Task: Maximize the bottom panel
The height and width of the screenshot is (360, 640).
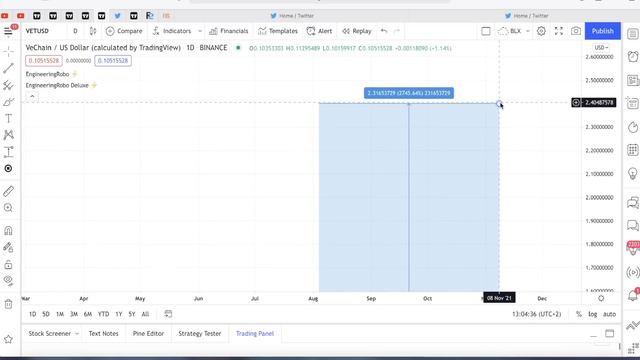Action: (609, 333)
